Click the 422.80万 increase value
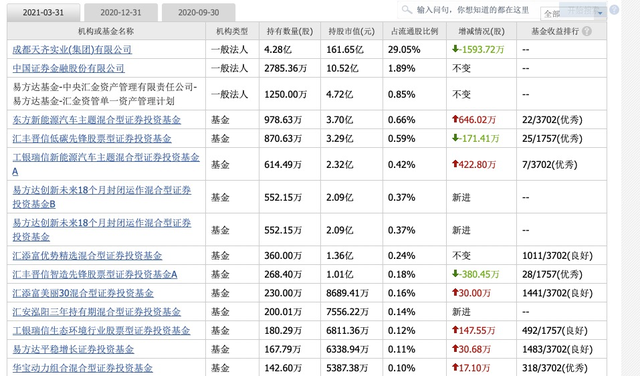 (x=474, y=165)
